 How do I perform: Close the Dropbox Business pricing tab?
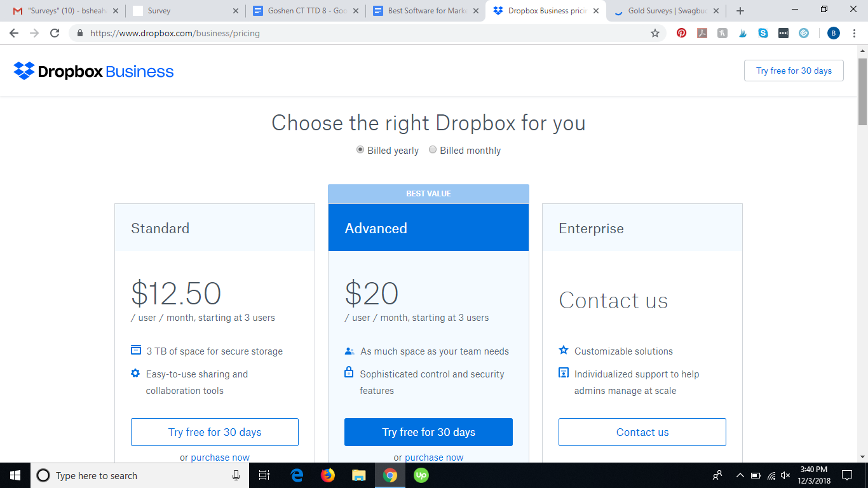[595, 11]
